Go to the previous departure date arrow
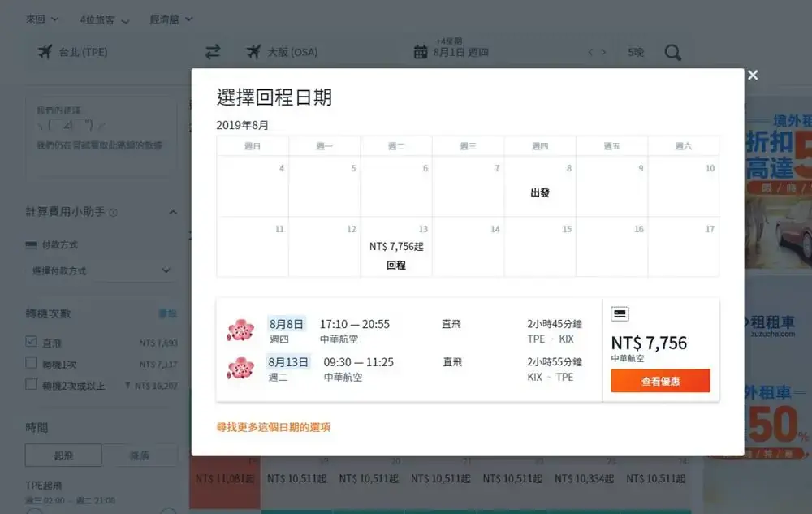 point(590,52)
